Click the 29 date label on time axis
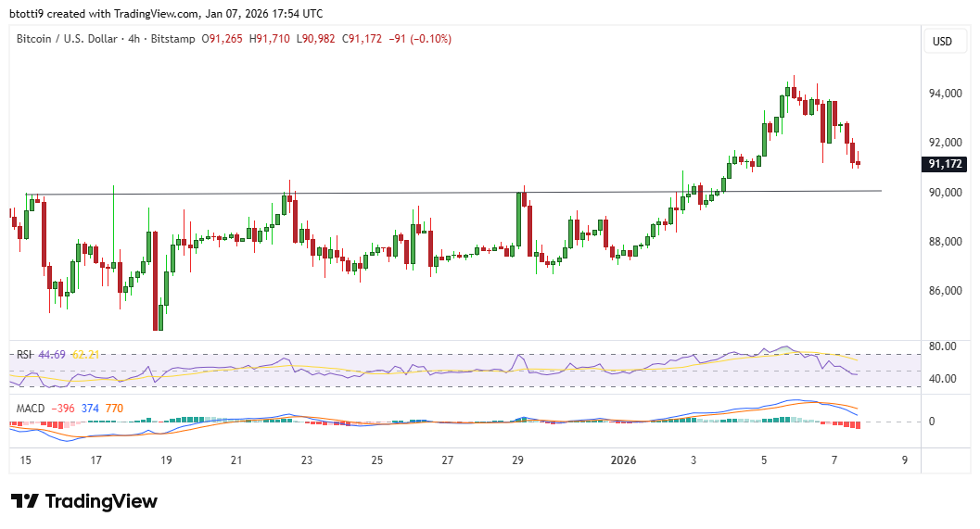Screen dimensions: 980x529 (517, 460)
